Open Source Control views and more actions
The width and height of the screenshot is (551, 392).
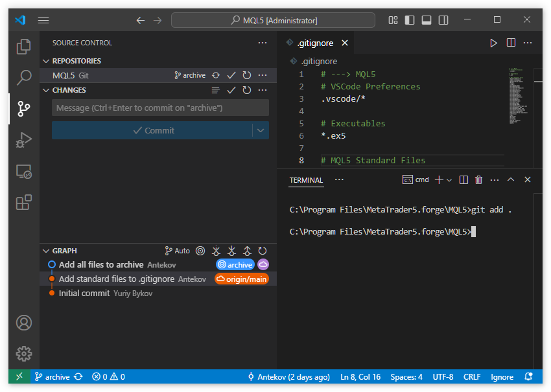point(263,43)
